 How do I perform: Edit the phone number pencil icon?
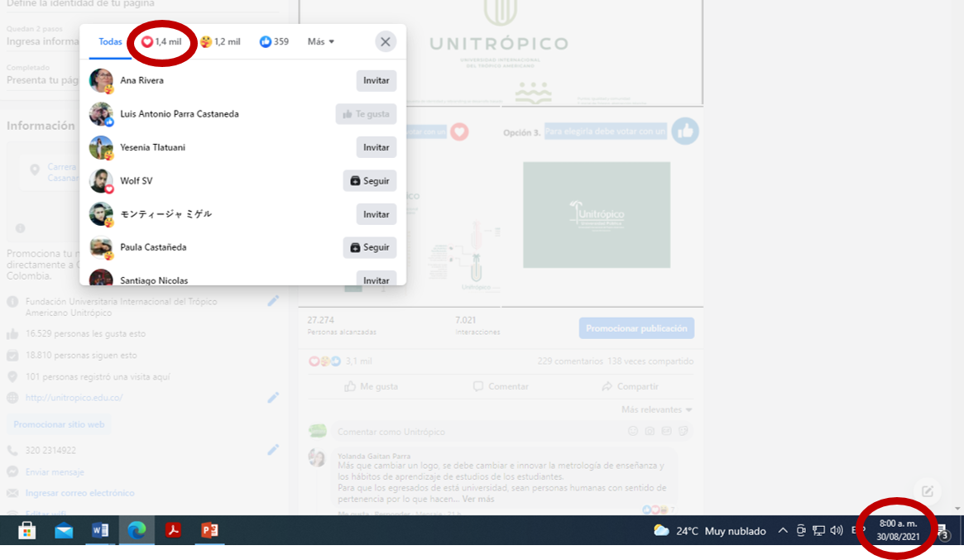pyautogui.click(x=273, y=450)
